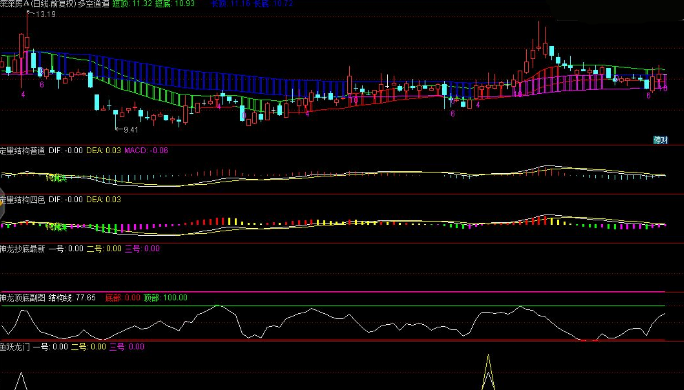
Task: Select the 鱼跃龙门 indicator title
Action: [x=15, y=347]
